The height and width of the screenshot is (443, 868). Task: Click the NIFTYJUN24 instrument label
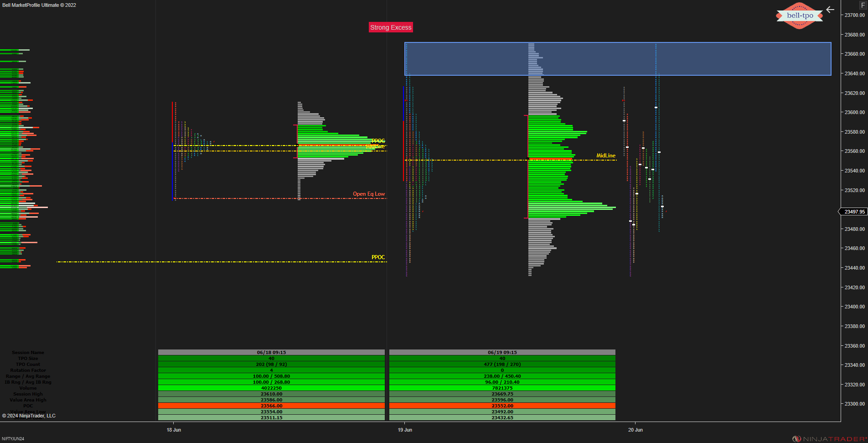coord(13,439)
